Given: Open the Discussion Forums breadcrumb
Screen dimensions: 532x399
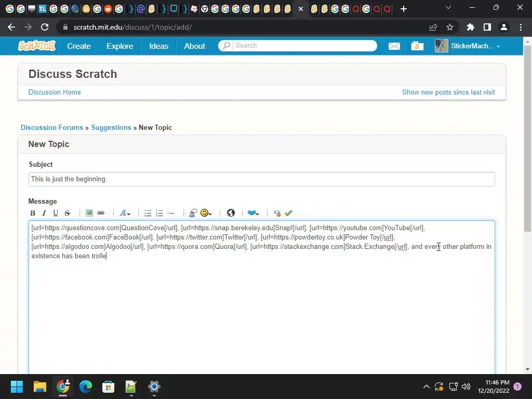Looking at the screenshot, I should tap(52, 128).
